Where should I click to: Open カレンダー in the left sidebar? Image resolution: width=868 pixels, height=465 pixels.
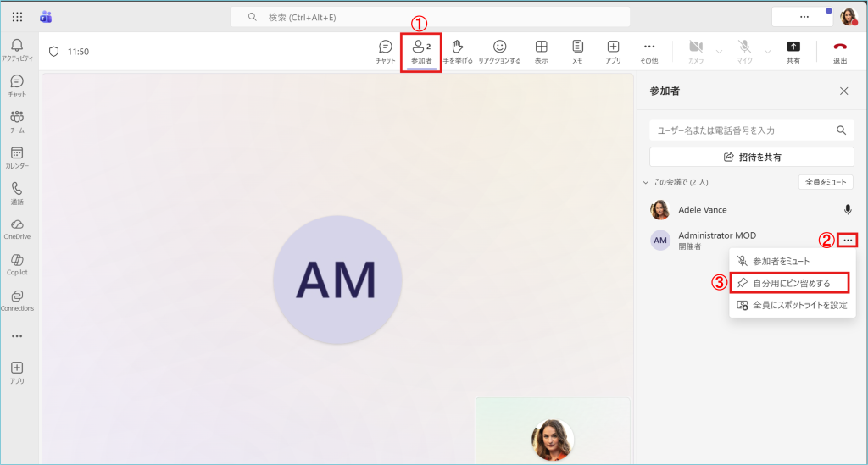(17, 158)
